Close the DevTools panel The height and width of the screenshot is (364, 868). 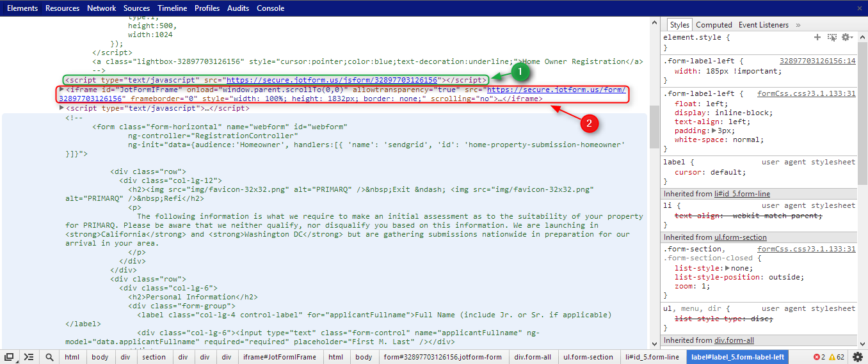pos(859,8)
